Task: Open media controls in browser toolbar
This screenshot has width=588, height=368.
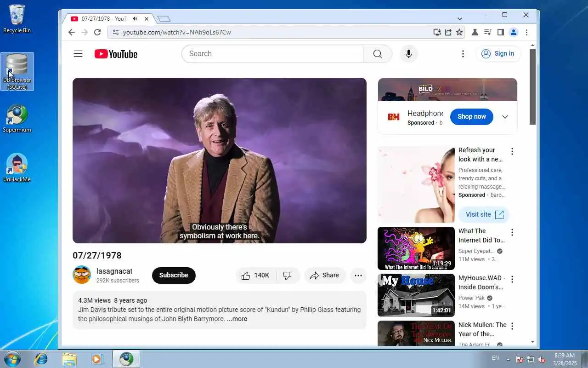Action: coord(488,32)
